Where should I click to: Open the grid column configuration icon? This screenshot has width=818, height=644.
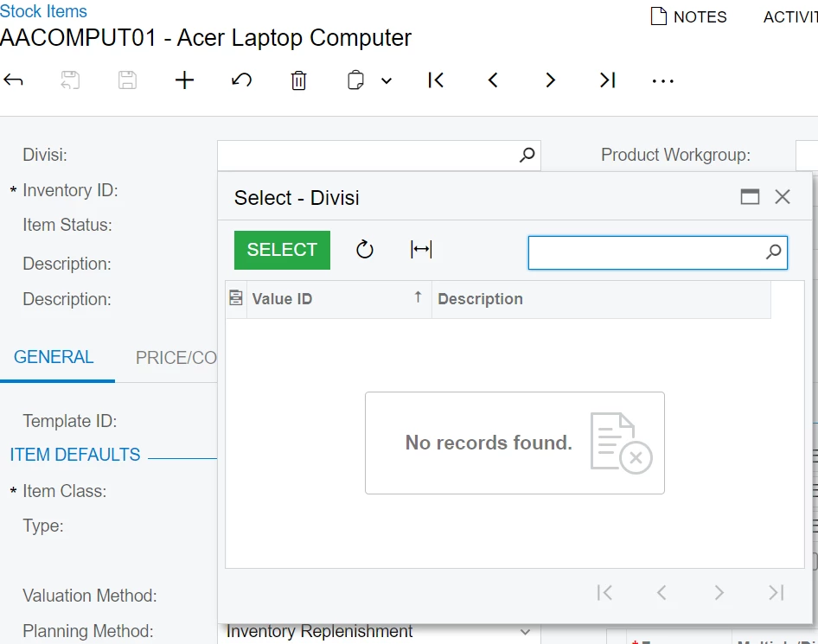(x=236, y=298)
